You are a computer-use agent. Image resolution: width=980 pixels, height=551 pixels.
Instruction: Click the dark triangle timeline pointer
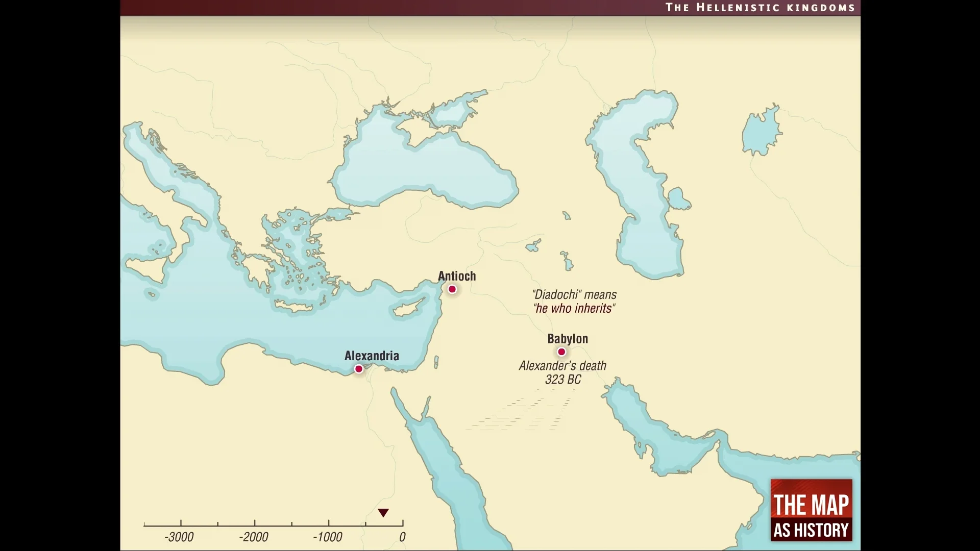[383, 513]
